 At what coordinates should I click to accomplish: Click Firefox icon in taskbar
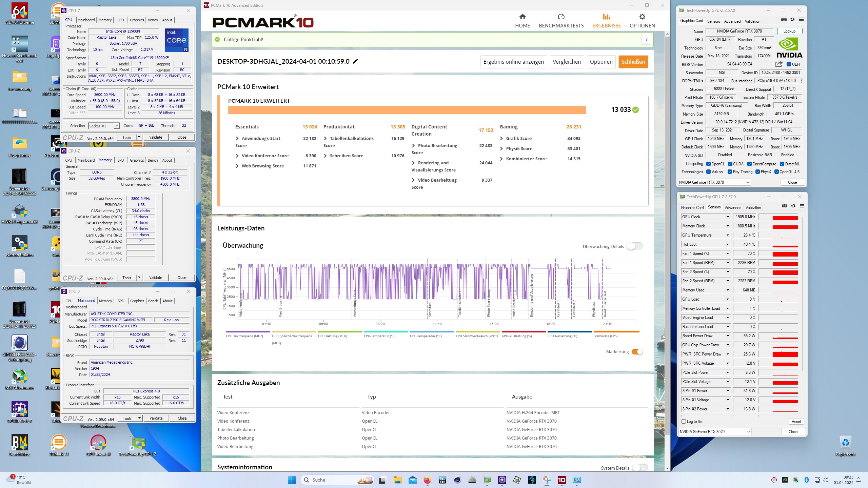427,480
